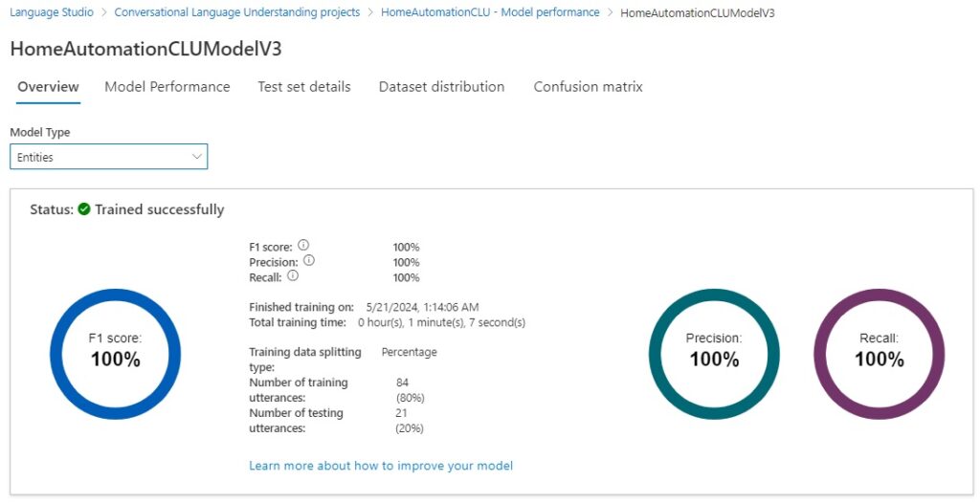980x503 pixels.
Task: Click the Recall info icon
Action: tap(293, 276)
